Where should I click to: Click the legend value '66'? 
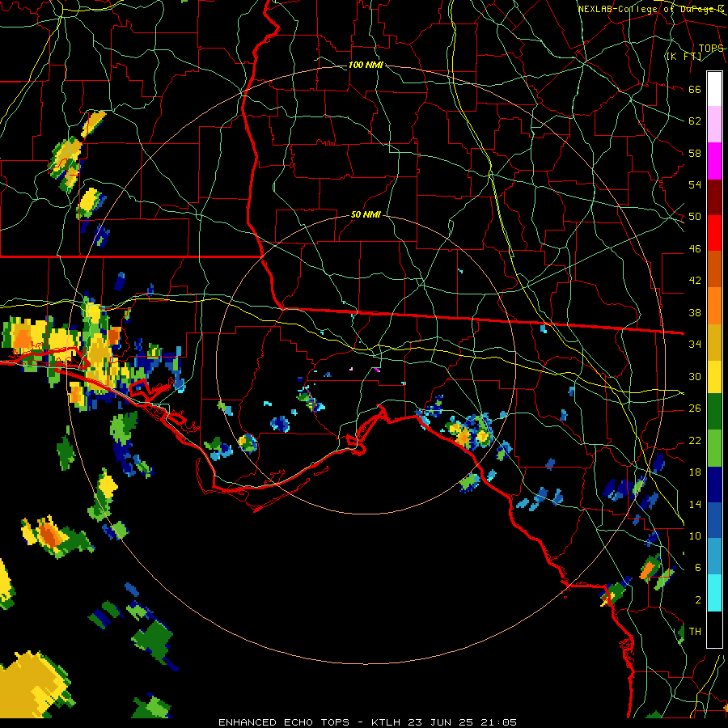[695, 90]
